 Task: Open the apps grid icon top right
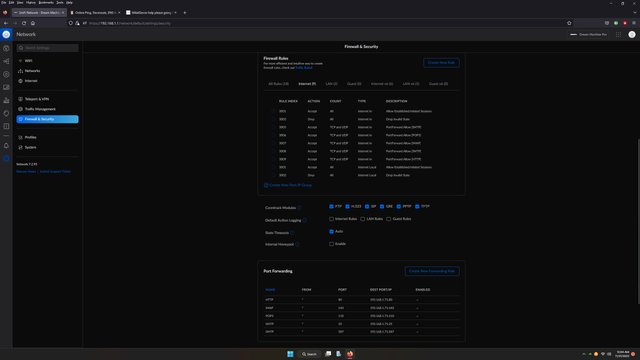[x=618, y=35]
